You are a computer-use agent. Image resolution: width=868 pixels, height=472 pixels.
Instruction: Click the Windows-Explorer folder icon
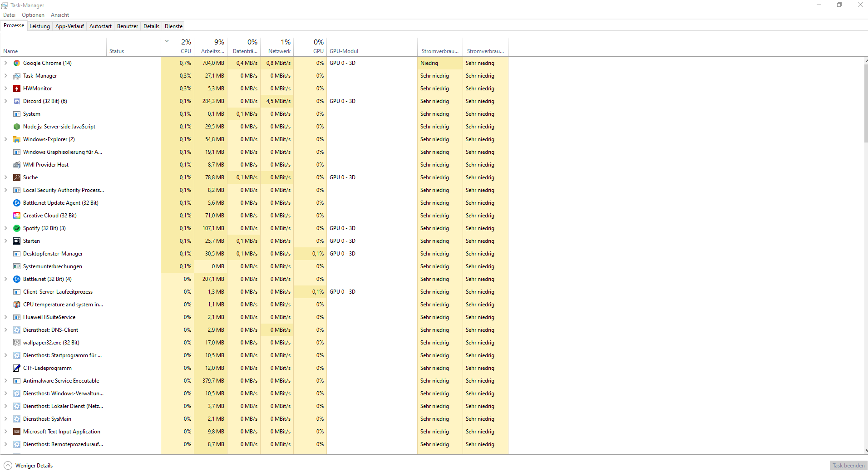coord(17,139)
